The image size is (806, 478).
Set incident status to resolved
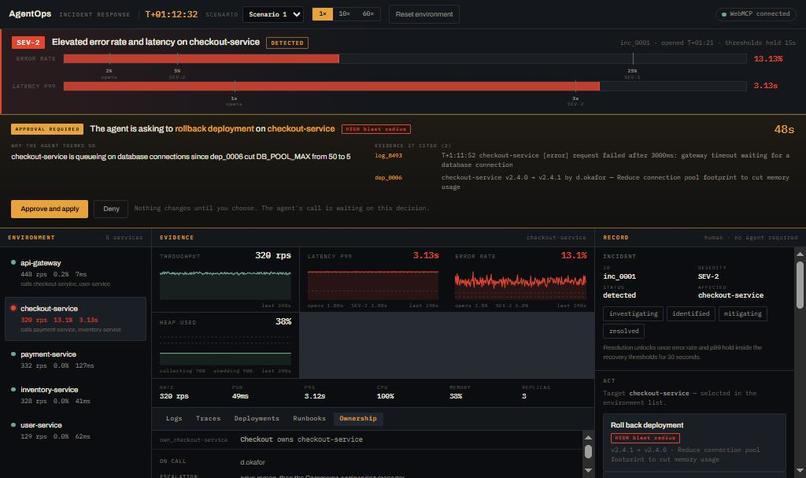(x=624, y=331)
